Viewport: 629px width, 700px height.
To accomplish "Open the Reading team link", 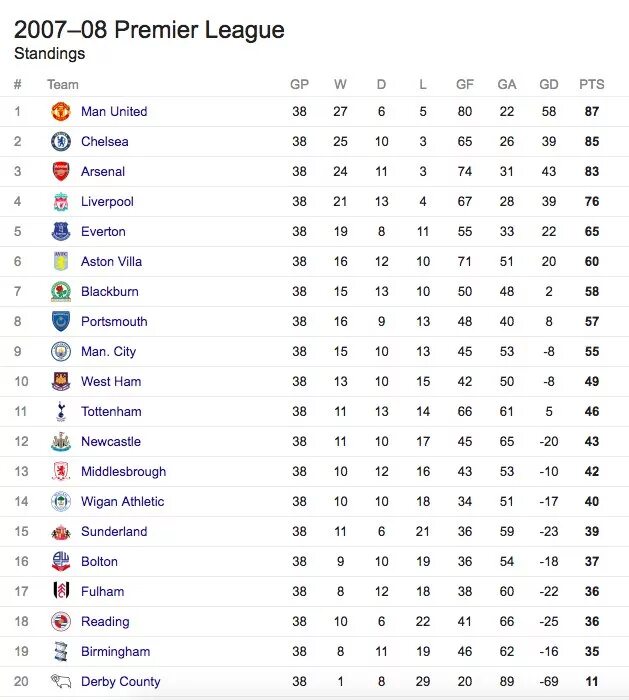I will click(x=105, y=621).
